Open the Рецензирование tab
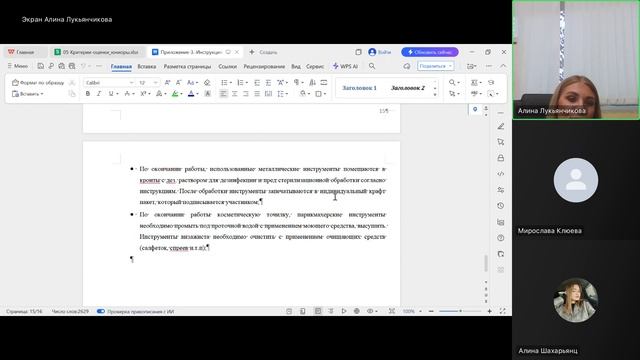640x360 pixels. tap(264, 66)
